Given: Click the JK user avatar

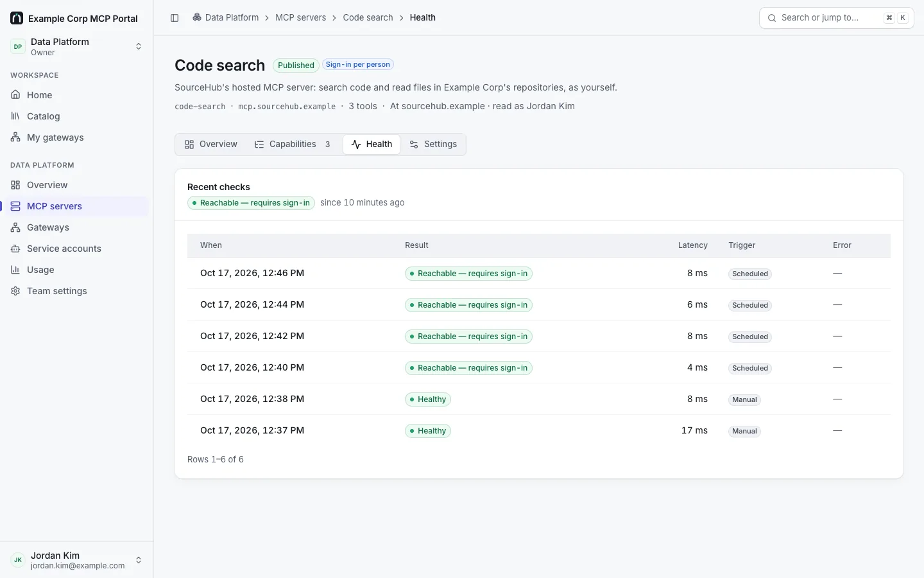Looking at the screenshot, I should pos(18,560).
